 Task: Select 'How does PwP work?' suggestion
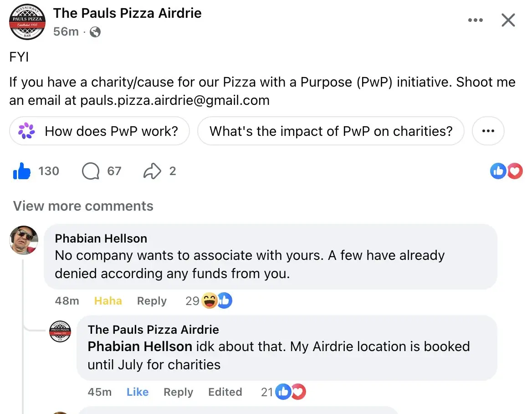pos(111,131)
